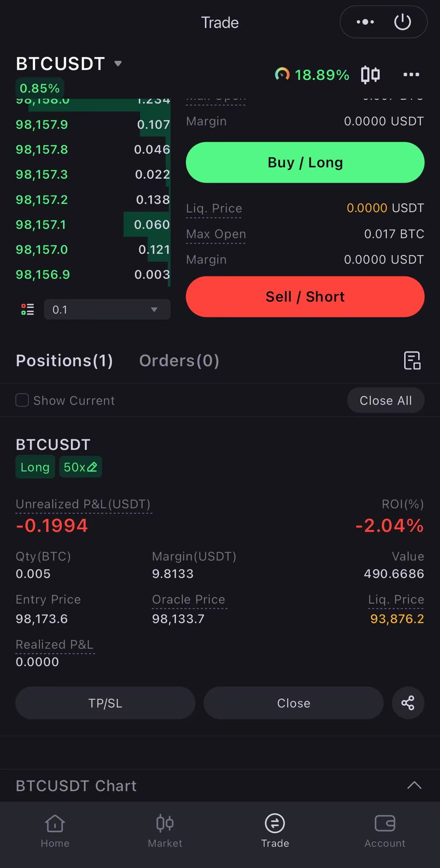440x868 pixels.
Task: Open the position history icon
Action: tap(412, 360)
